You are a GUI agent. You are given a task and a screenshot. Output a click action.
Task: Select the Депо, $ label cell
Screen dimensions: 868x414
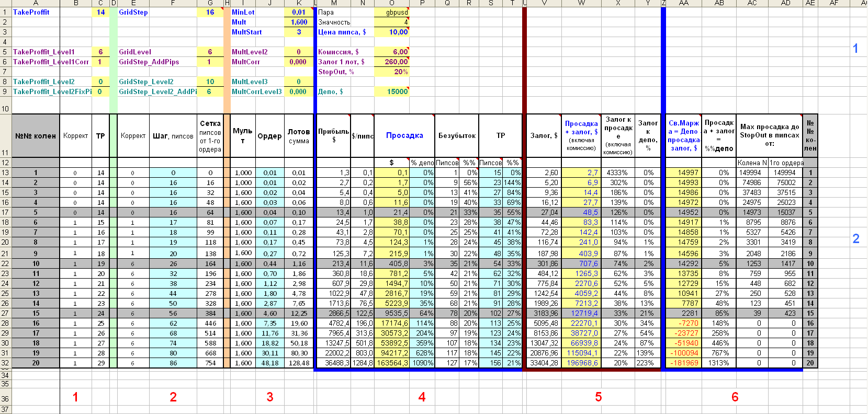click(331, 91)
